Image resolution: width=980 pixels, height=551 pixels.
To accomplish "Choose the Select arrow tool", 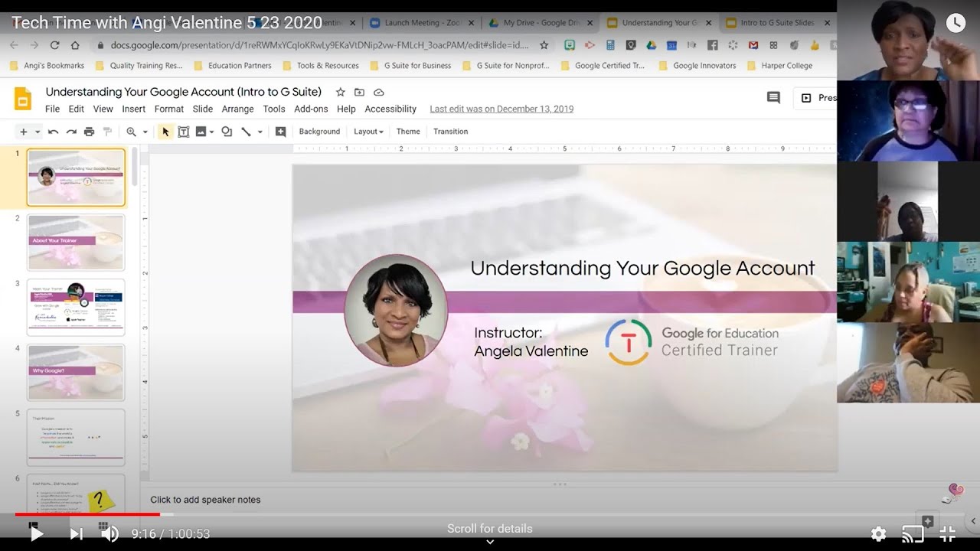I will click(165, 132).
